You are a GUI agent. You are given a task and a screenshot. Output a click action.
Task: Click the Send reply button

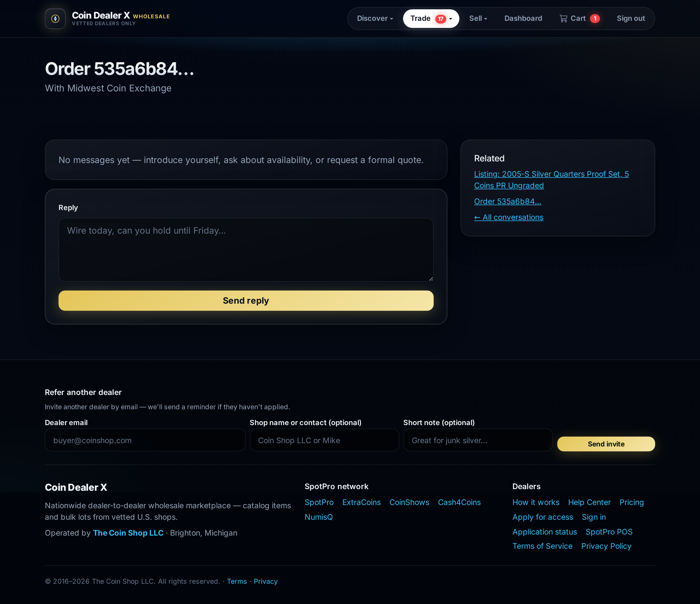point(246,300)
